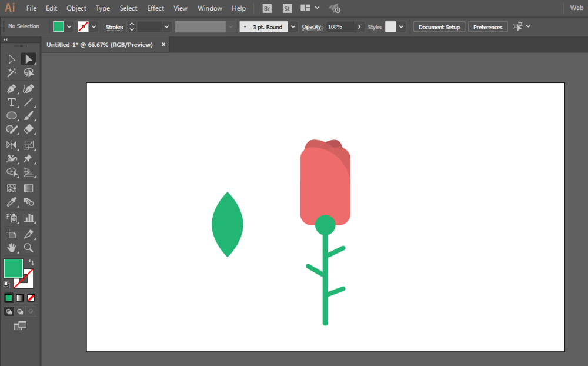Activate the Zoom tool
Viewport: 588px width, 366px height.
pyautogui.click(x=28, y=248)
